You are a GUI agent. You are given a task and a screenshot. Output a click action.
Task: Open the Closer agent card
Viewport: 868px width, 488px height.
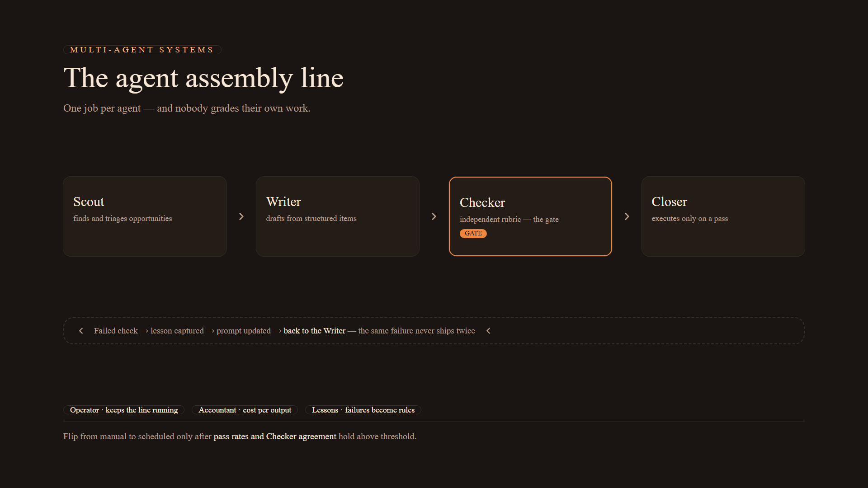click(x=723, y=216)
